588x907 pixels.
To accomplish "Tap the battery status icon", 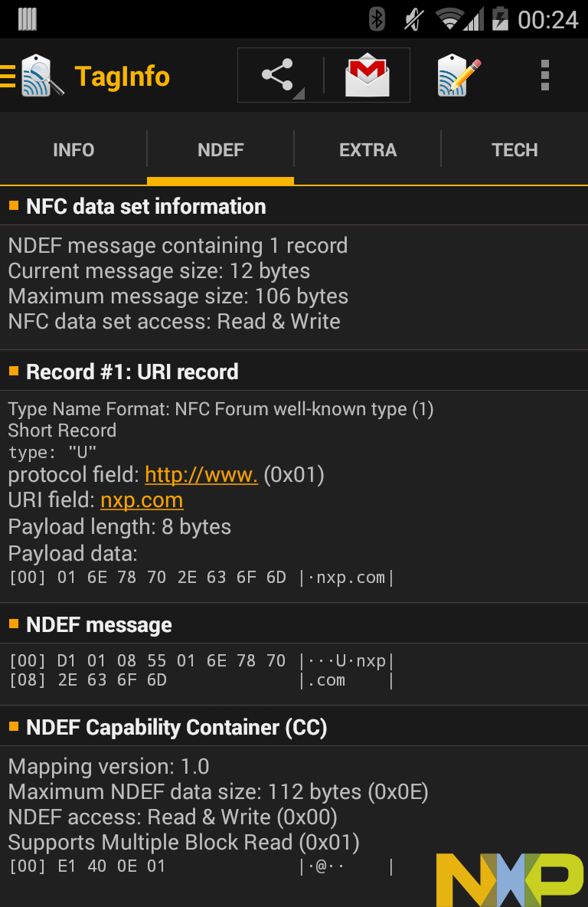I will pyautogui.click(x=499, y=19).
